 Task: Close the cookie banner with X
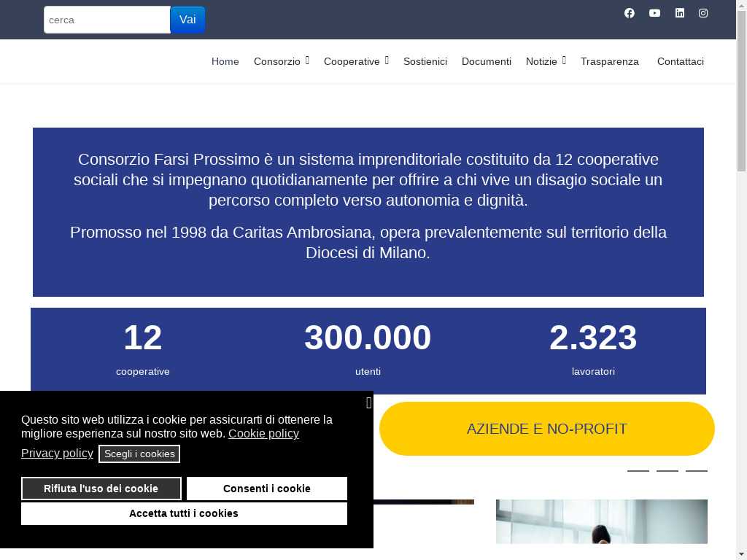[x=368, y=403]
